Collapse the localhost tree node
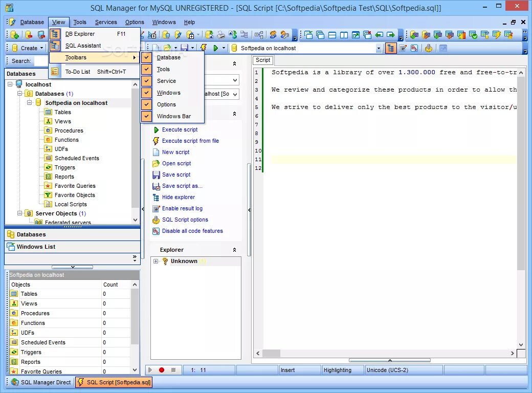Image resolution: width=532 pixels, height=393 pixels. (10, 84)
